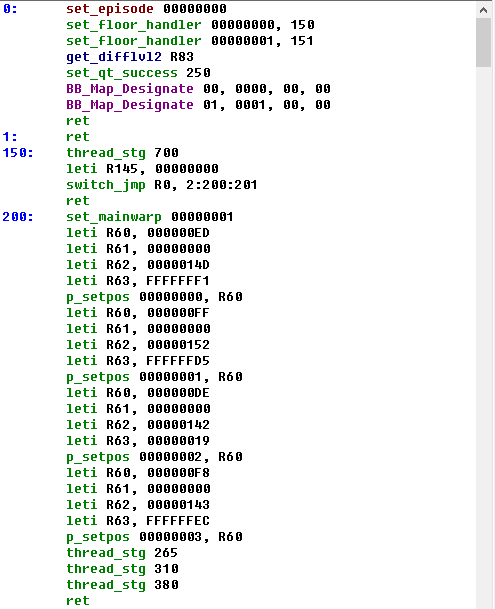Select the thread_stg 310 line
495x609 pixels.
[x=122, y=569]
